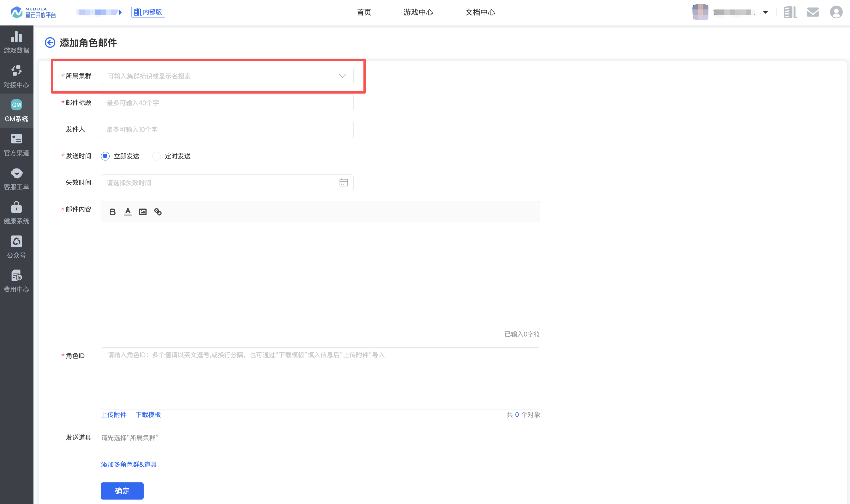Go to the 首页 nav item
850x504 pixels.
364,12
